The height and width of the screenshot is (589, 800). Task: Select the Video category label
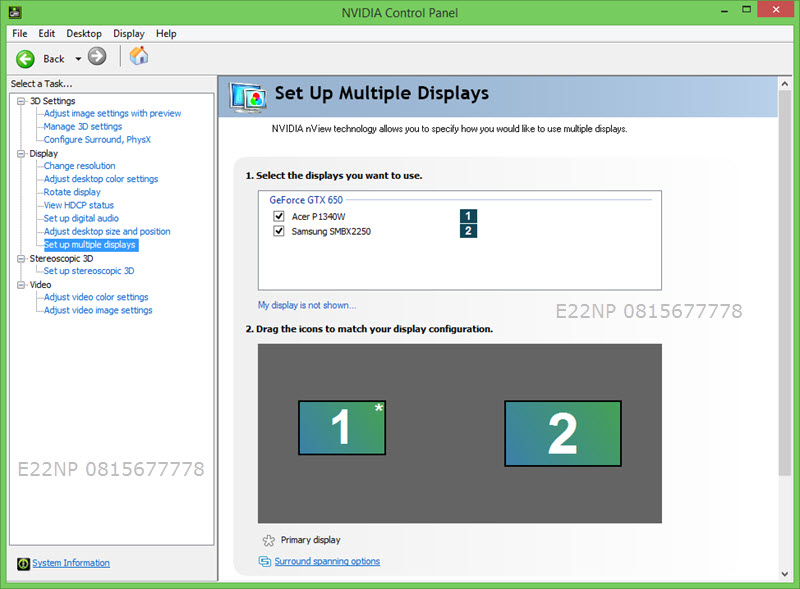tap(40, 285)
